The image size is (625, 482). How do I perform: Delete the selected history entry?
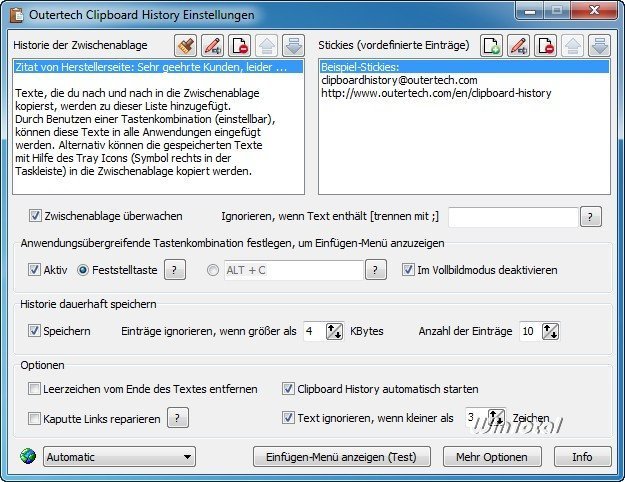click(x=240, y=45)
